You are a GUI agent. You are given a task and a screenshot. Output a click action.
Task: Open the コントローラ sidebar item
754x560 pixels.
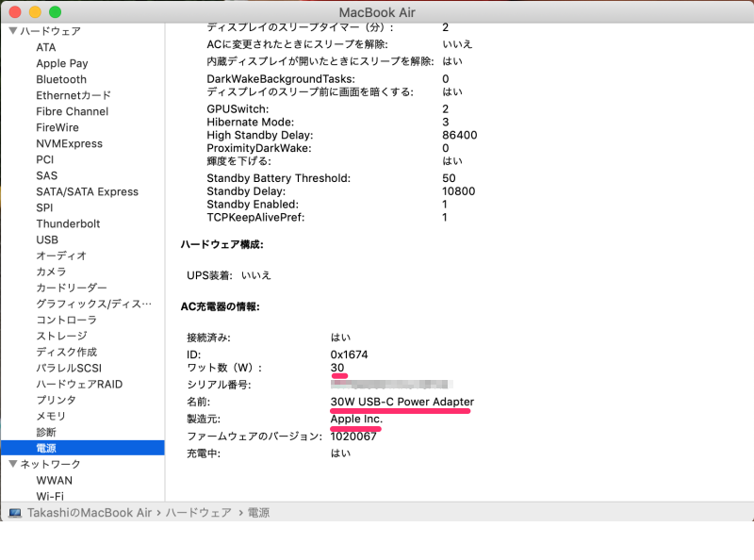tap(66, 320)
